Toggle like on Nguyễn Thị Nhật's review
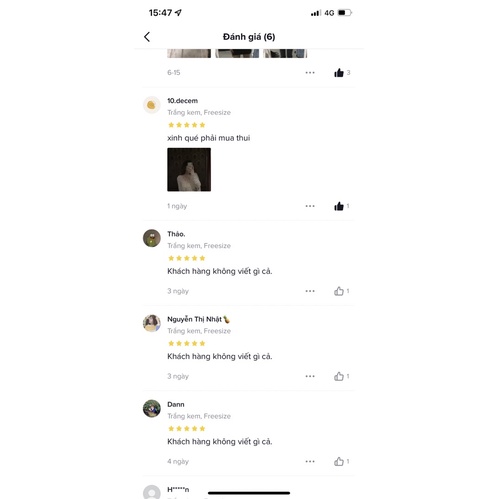499x499 pixels. coord(339,376)
